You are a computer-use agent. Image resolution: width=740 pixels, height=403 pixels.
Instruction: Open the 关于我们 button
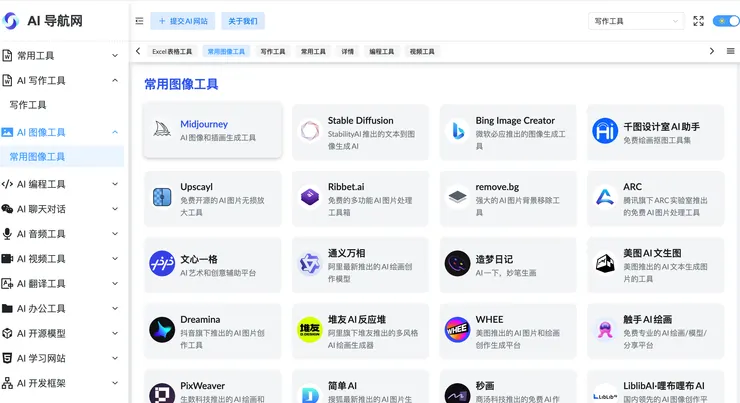[x=243, y=21]
